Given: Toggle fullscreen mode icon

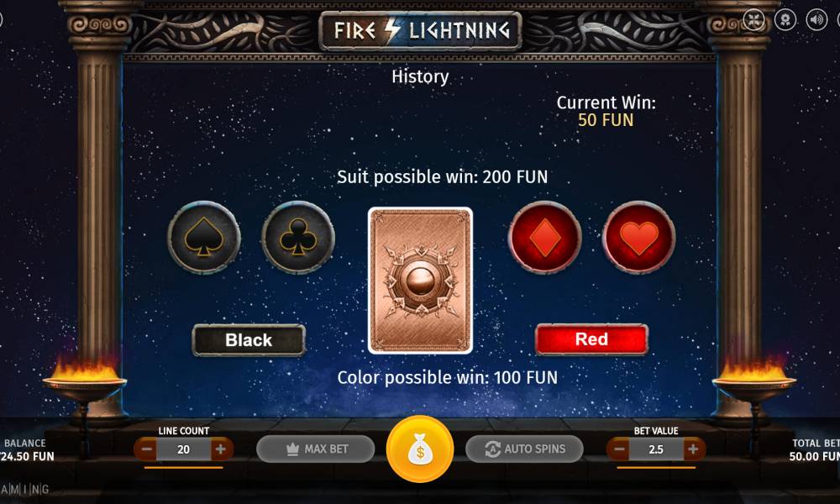Looking at the screenshot, I should [753, 20].
